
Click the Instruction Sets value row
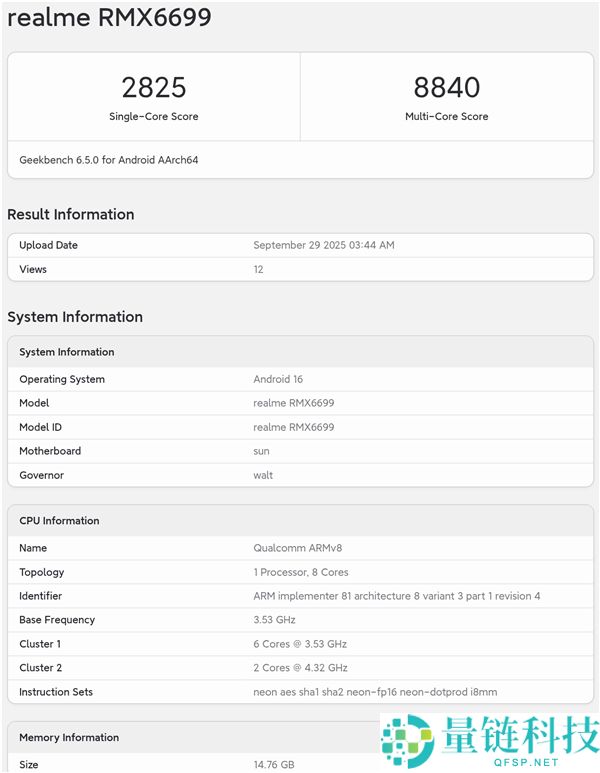(x=375, y=692)
